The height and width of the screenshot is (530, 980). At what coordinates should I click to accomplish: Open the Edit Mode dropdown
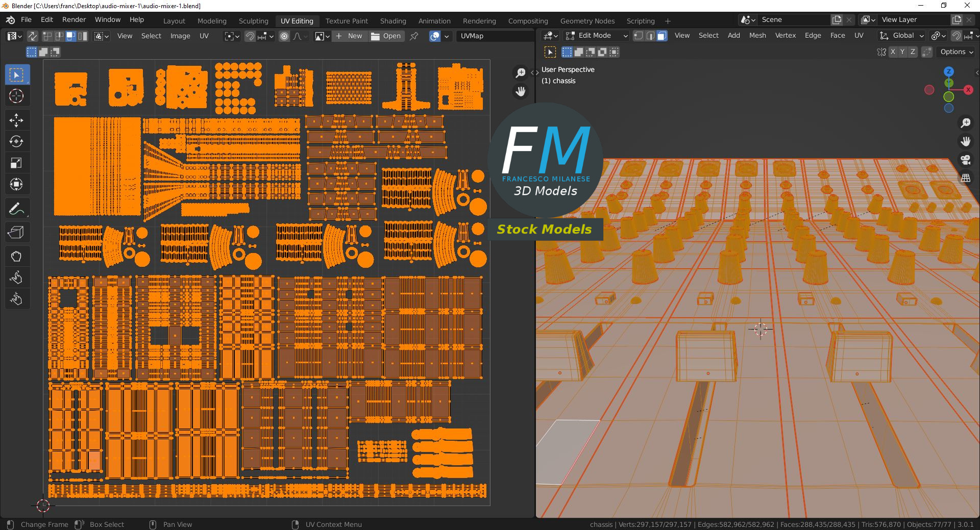(596, 36)
